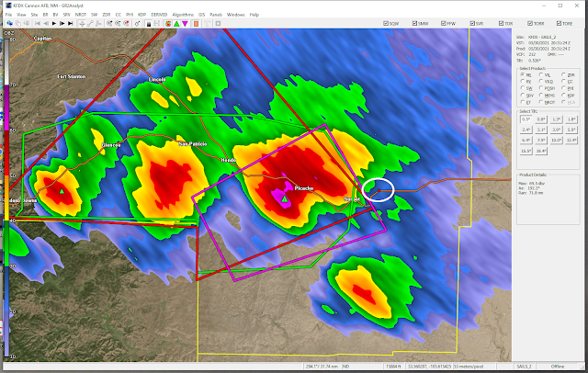Select the 19.4° tilt button
This screenshot has height=373, width=588.
point(541,151)
